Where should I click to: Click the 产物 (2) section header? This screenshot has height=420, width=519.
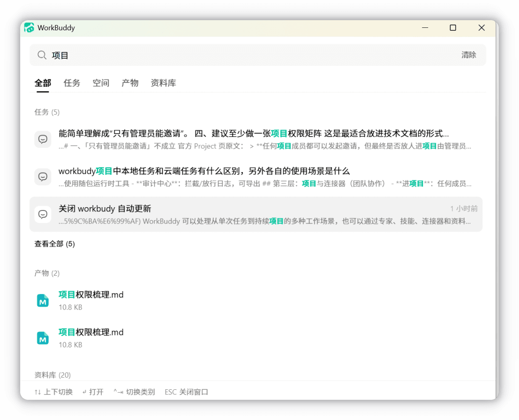coord(47,273)
